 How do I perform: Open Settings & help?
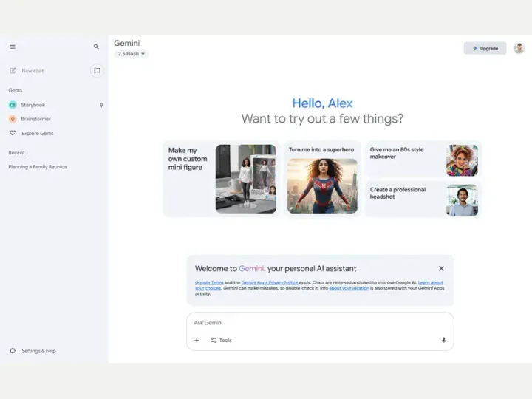[38, 351]
